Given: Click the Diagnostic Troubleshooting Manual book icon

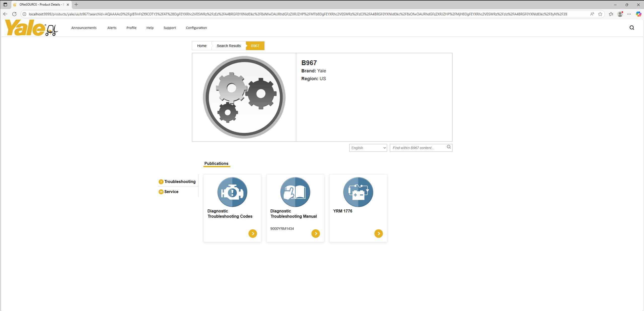Looking at the screenshot, I should [295, 192].
